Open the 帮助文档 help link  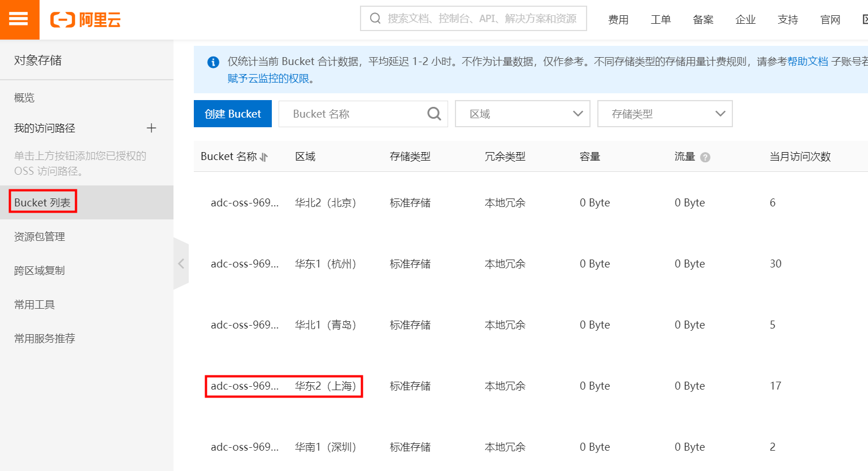pos(807,61)
